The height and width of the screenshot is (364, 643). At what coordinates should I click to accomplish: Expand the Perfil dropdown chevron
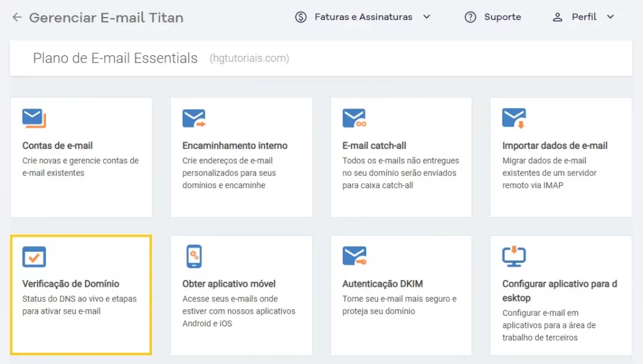(610, 17)
